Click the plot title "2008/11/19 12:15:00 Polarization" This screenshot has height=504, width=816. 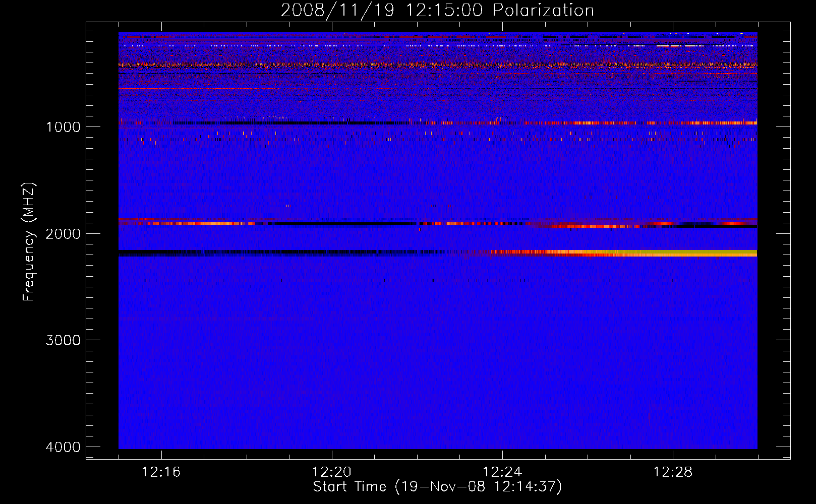437,11
